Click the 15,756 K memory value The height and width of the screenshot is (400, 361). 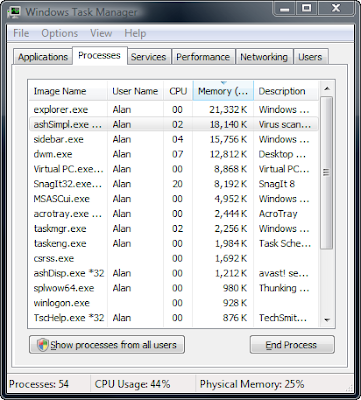click(x=228, y=139)
